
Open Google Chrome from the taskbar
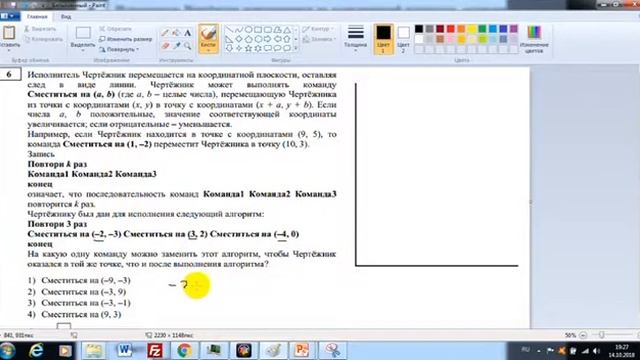point(184,351)
